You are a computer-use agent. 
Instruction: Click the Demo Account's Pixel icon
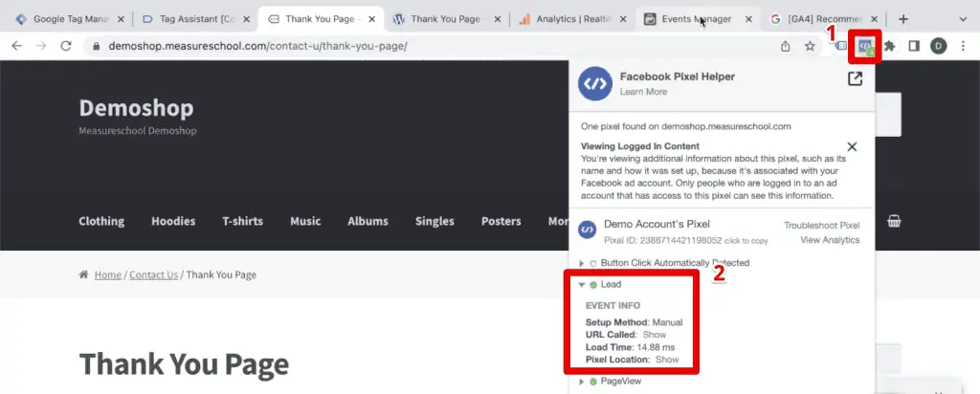coord(587,230)
